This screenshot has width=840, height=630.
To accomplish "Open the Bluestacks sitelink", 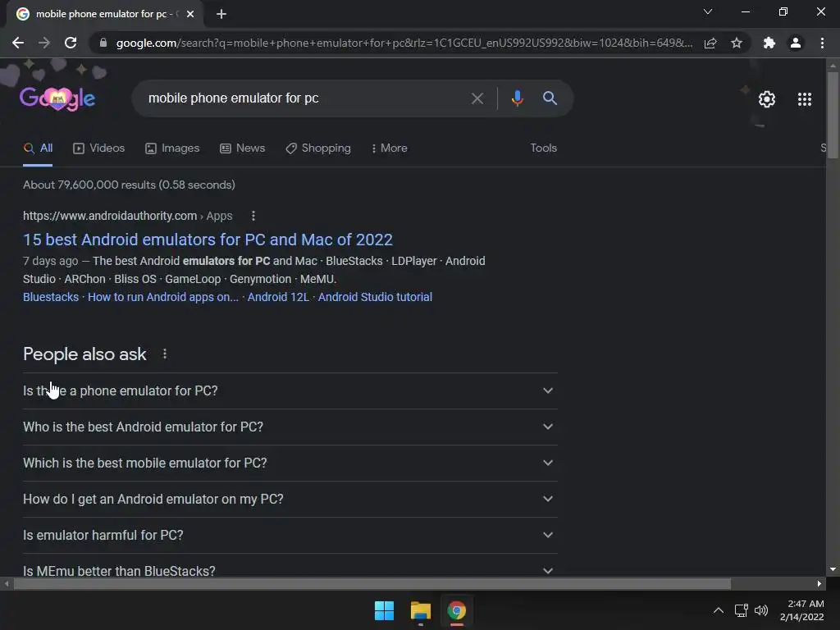I will pyautogui.click(x=51, y=297).
